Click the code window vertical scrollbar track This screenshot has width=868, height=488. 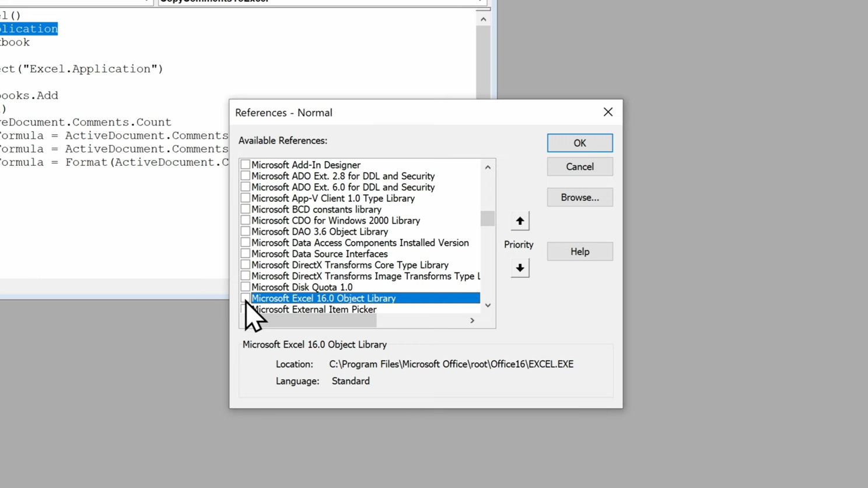click(483, 61)
